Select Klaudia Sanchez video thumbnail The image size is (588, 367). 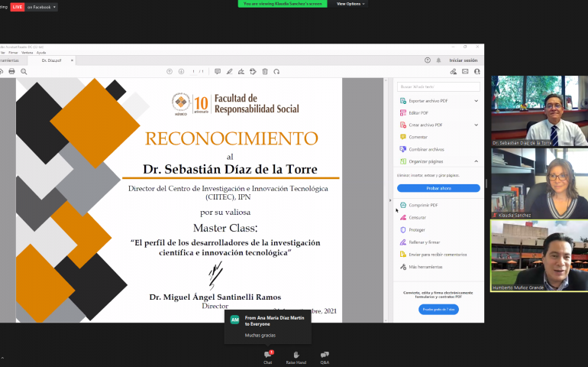coord(540,183)
